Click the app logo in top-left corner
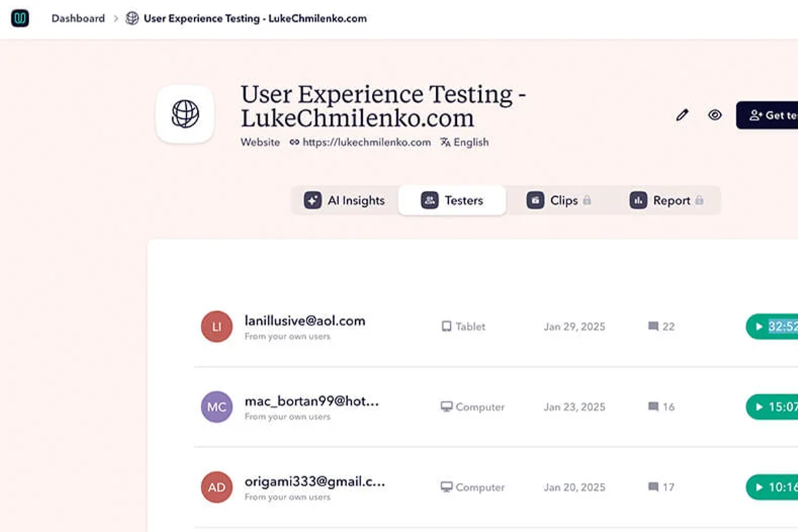 (x=20, y=18)
